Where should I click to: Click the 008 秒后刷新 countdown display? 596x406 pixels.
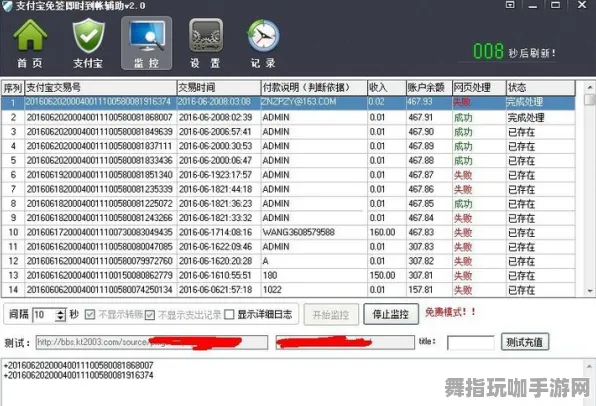[x=514, y=52]
